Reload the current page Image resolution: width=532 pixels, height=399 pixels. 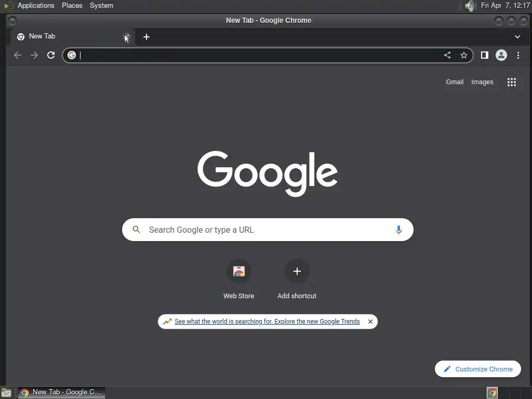click(51, 55)
